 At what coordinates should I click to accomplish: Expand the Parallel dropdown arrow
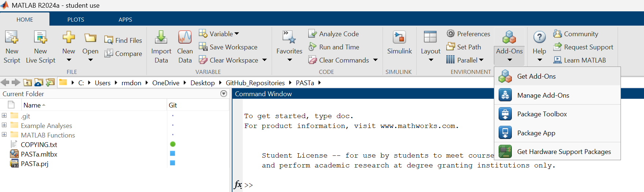(x=481, y=60)
